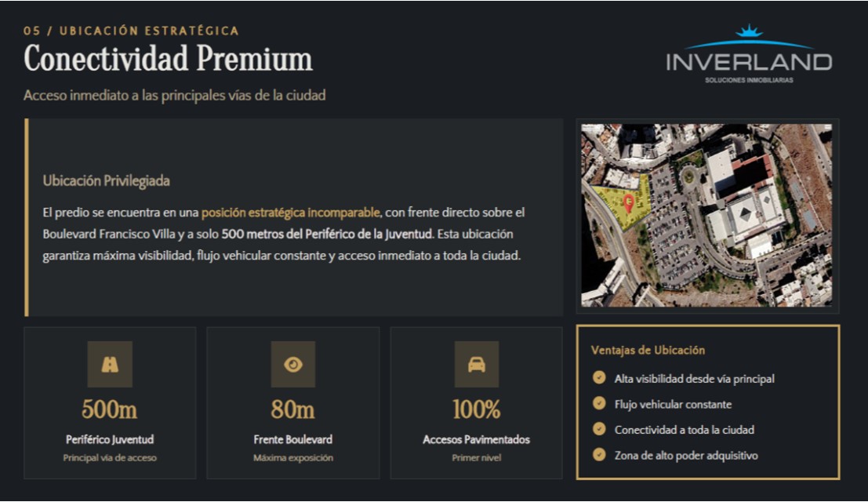Click checkmark beside Alta visibilidad desde vía principal
Screen dimensions: 868x502
[599, 378]
